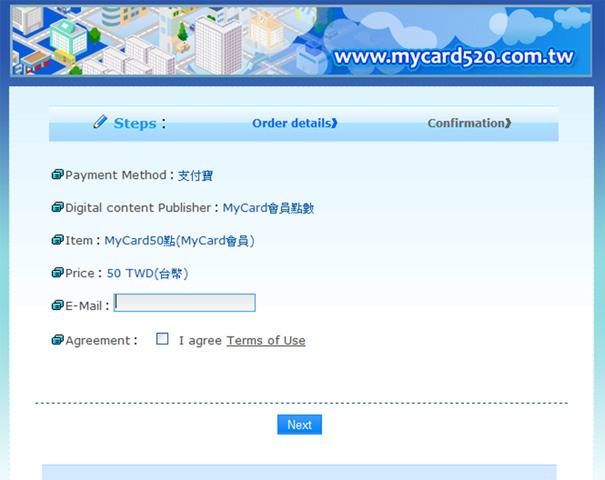This screenshot has width=605, height=480.
Task: Click the Digital content Publisher label
Action: 138,208
